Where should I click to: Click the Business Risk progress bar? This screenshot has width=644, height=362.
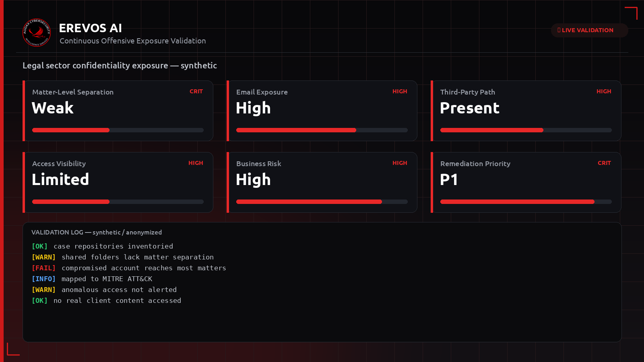[322, 202]
